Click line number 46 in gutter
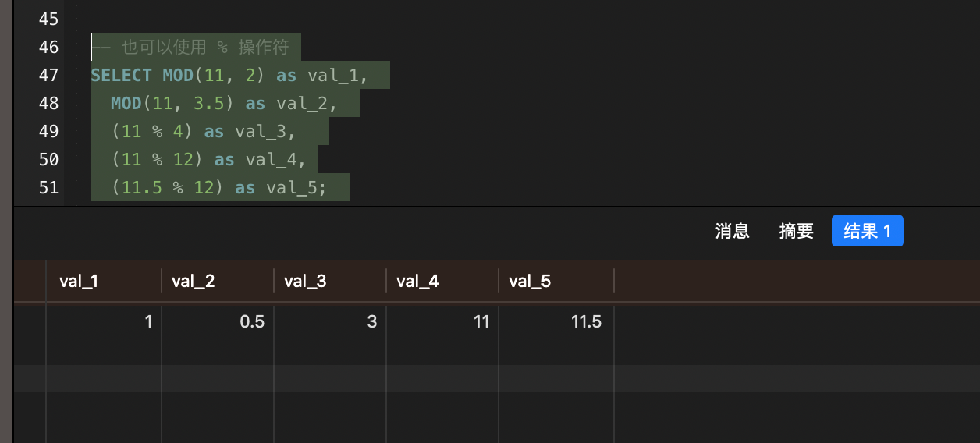Image resolution: width=980 pixels, height=443 pixels. (48, 48)
